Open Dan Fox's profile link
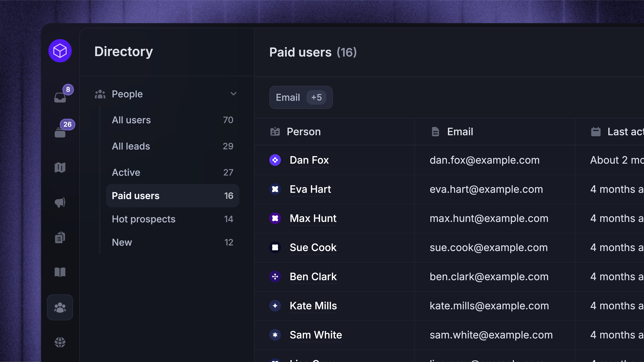The height and width of the screenshot is (362, 644). [309, 160]
